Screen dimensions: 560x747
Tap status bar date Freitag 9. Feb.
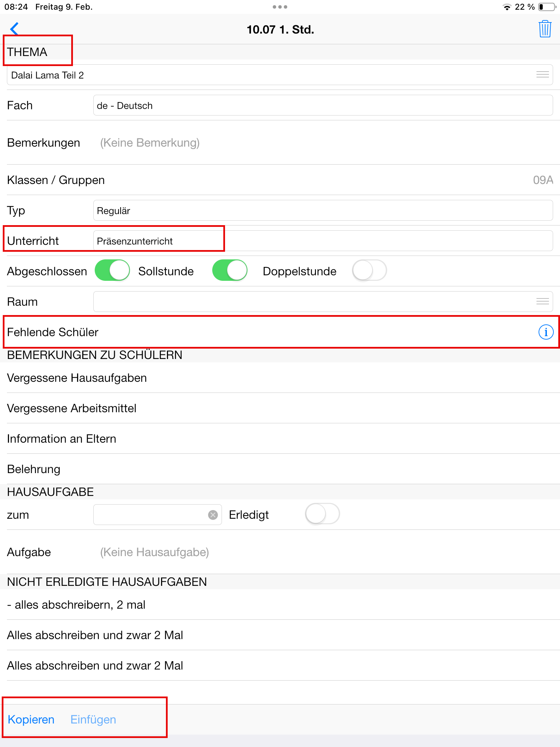pos(64,7)
